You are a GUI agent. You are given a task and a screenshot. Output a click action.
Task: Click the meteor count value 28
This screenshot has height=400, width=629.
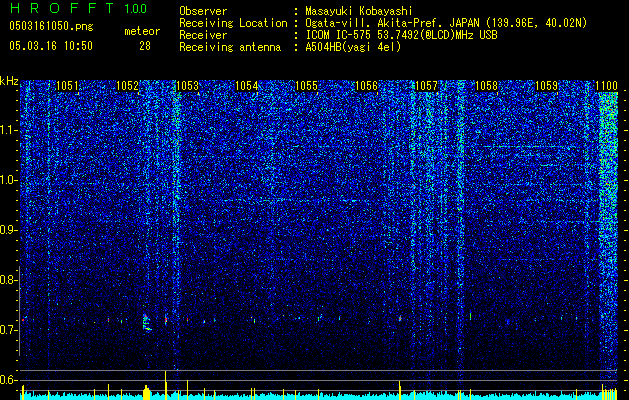click(145, 46)
